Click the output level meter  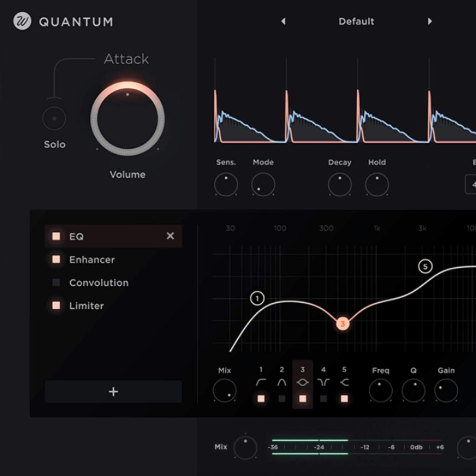pyautogui.click(x=357, y=447)
